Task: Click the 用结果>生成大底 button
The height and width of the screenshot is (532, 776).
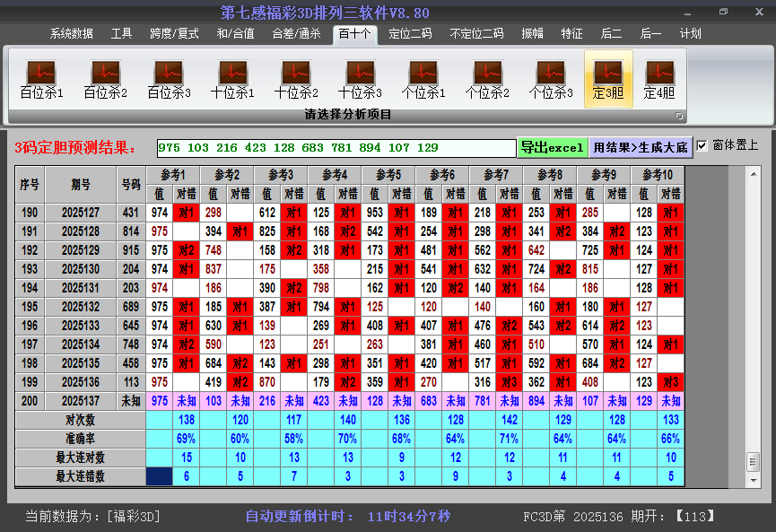Action: 641,147
